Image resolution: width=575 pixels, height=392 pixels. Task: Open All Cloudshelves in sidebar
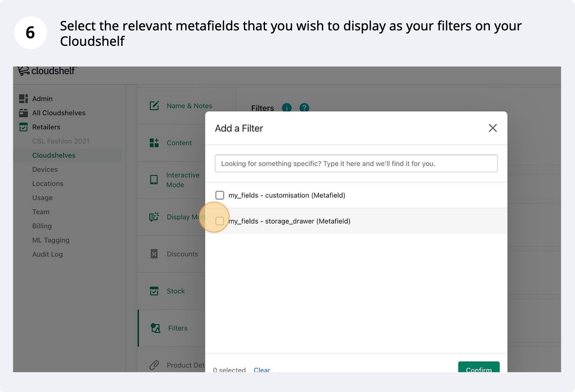pyautogui.click(x=59, y=113)
